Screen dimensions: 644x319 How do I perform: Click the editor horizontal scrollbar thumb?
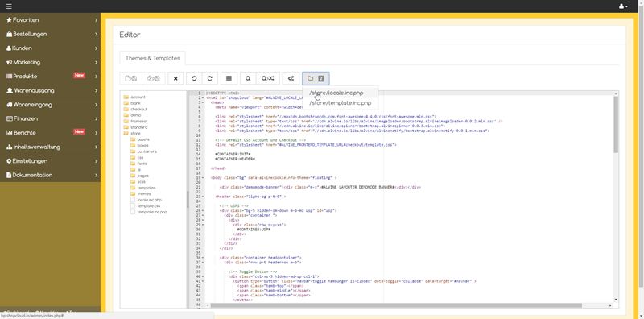pyautogui.click(x=396, y=305)
